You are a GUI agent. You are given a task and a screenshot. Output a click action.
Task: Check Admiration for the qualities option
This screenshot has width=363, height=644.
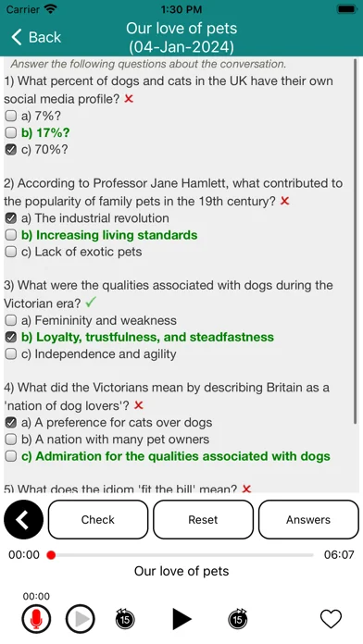(11, 456)
